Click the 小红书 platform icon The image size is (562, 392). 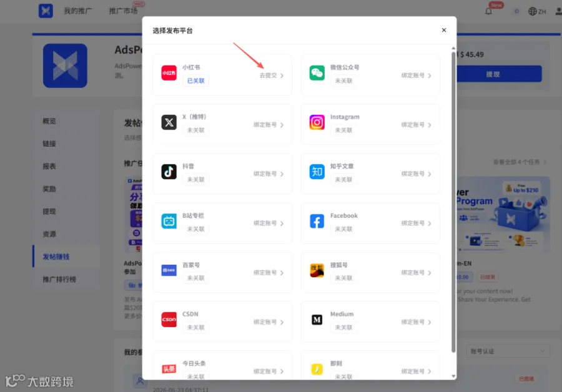pos(169,73)
